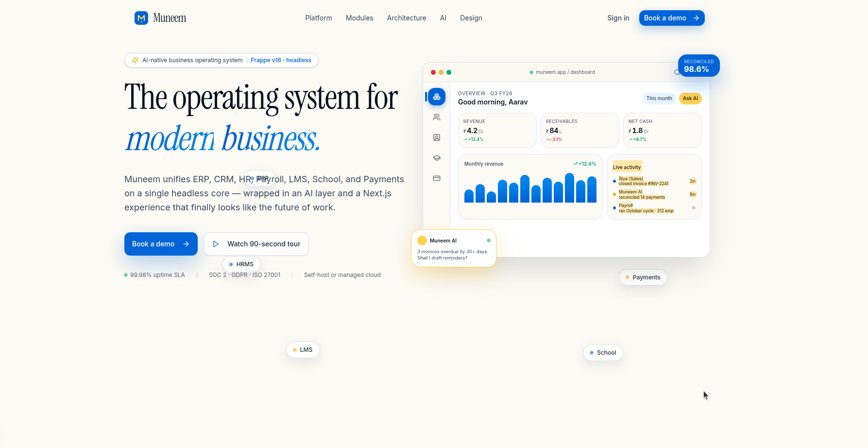Click the Muneem AI overdue invoices card
Viewport: 868px width, 448px height.
coord(454,248)
